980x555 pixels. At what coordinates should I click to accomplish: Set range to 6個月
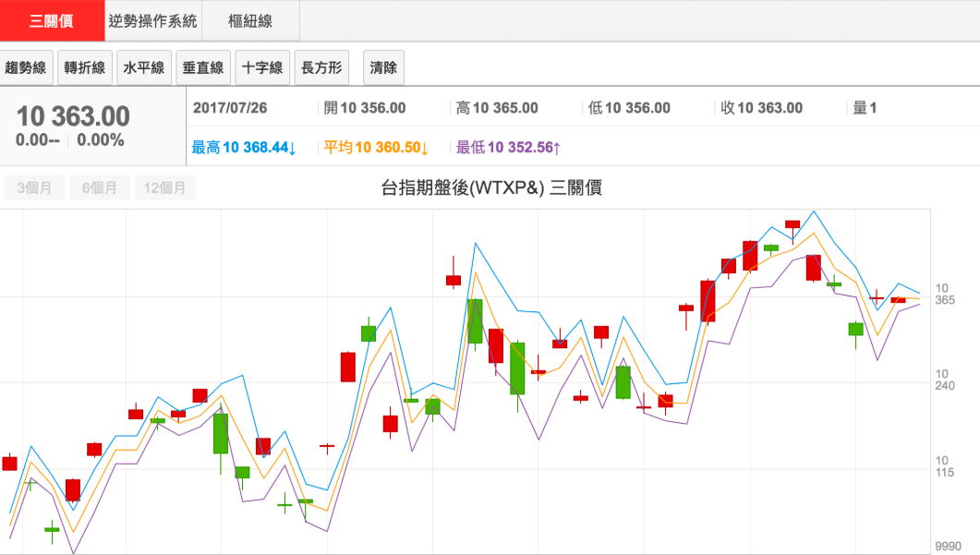(x=100, y=187)
